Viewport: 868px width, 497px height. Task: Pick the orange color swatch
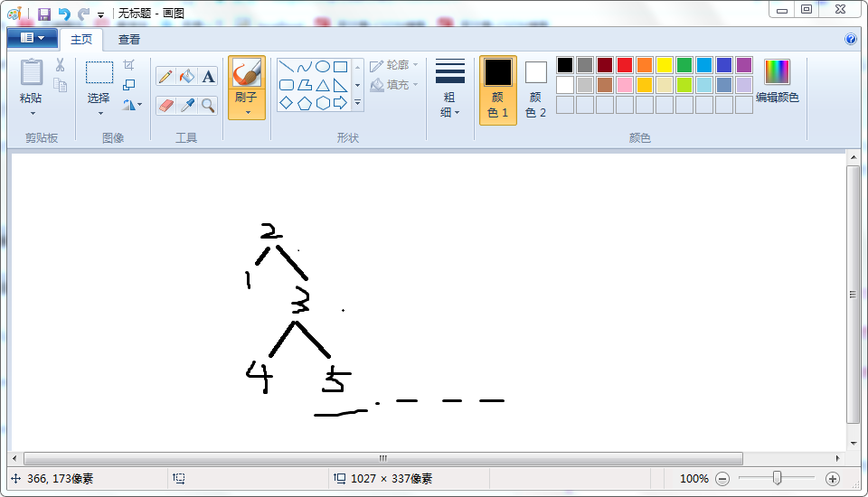645,65
